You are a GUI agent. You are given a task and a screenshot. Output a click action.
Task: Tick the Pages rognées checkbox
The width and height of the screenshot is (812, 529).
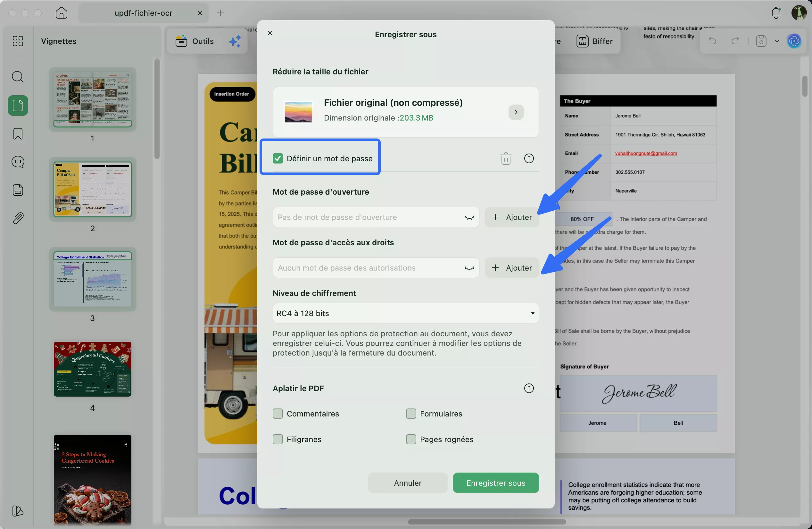pos(411,439)
